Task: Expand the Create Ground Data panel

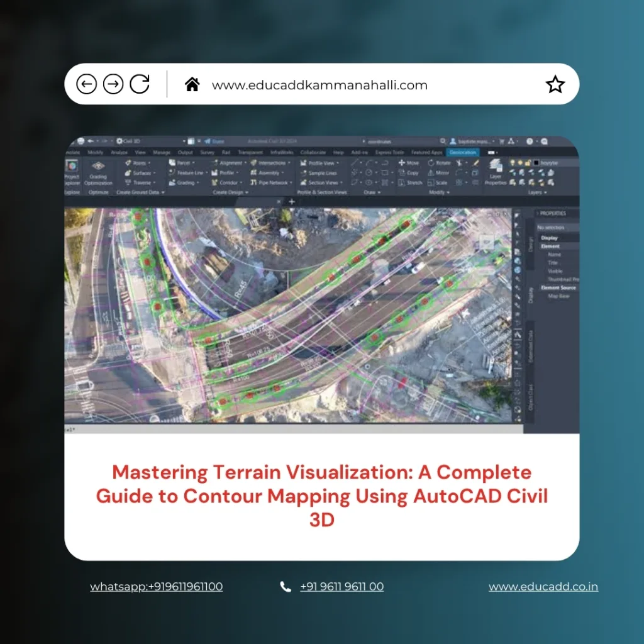Action: click(x=140, y=192)
